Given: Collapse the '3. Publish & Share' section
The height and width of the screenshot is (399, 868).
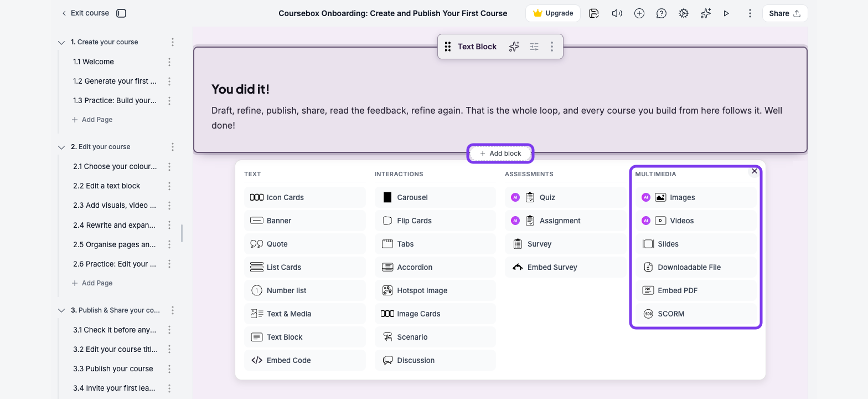Looking at the screenshot, I should 61,310.
